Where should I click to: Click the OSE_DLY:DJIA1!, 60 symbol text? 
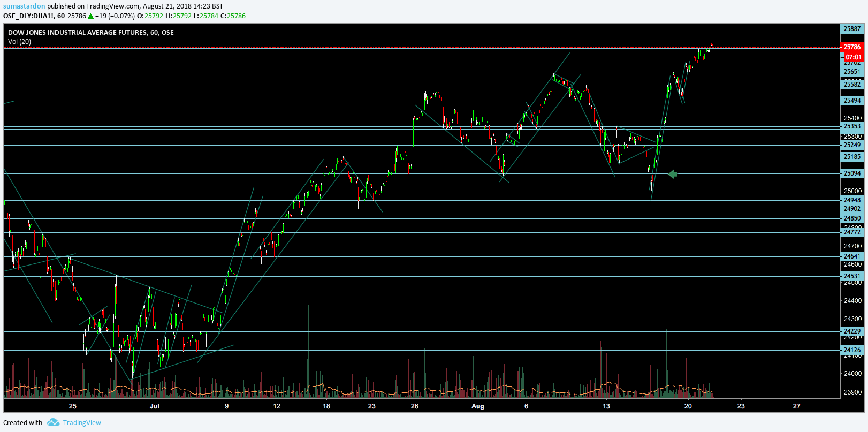[x=34, y=16]
